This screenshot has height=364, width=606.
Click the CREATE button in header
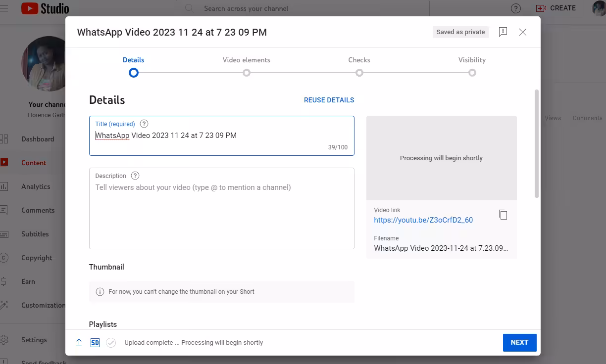(x=556, y=8)
